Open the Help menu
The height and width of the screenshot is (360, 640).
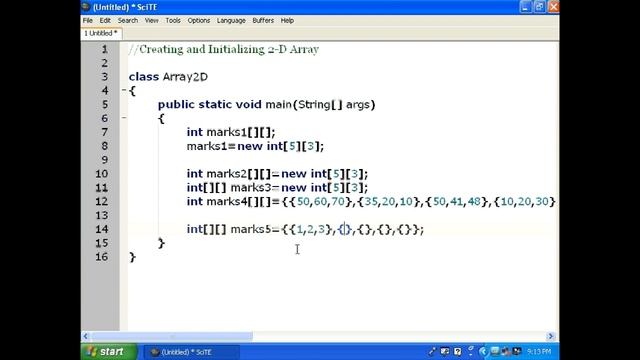point(287,20)
